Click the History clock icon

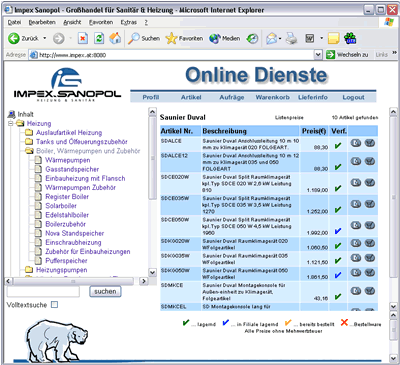(x=252, y=39)
